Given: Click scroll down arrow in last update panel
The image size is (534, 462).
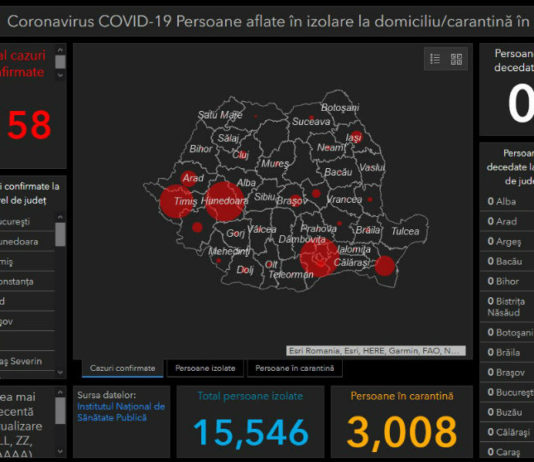Looking at the screenshot, I should (60, 451).
